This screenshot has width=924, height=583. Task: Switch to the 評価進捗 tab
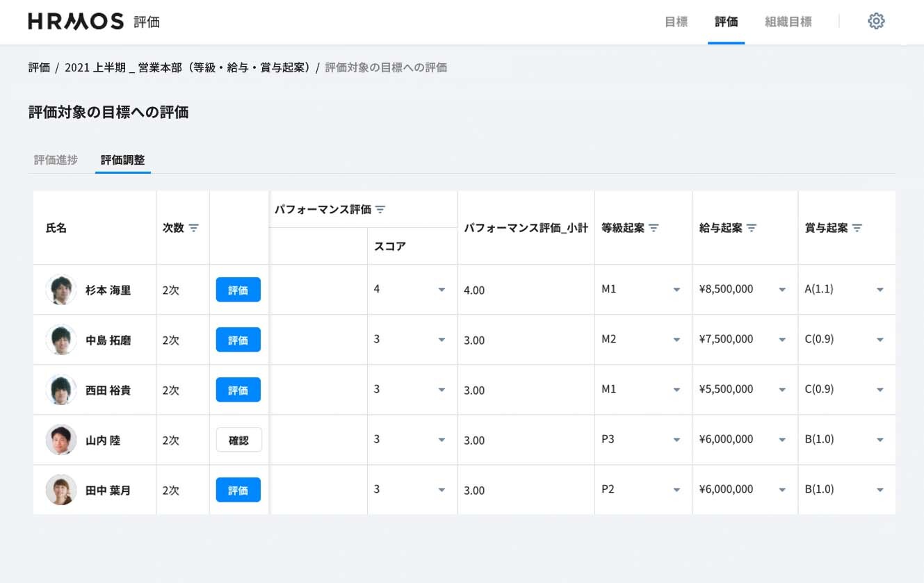[56, 160]
